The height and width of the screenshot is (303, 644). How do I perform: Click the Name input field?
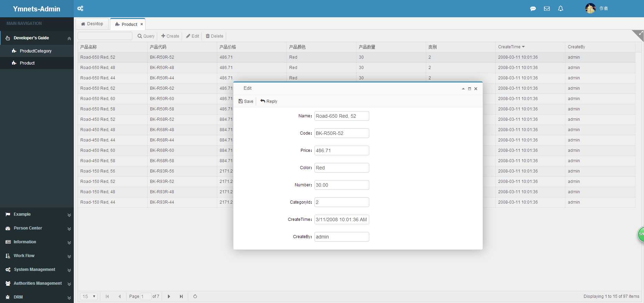pyautogui.click(x=342, y=116)
